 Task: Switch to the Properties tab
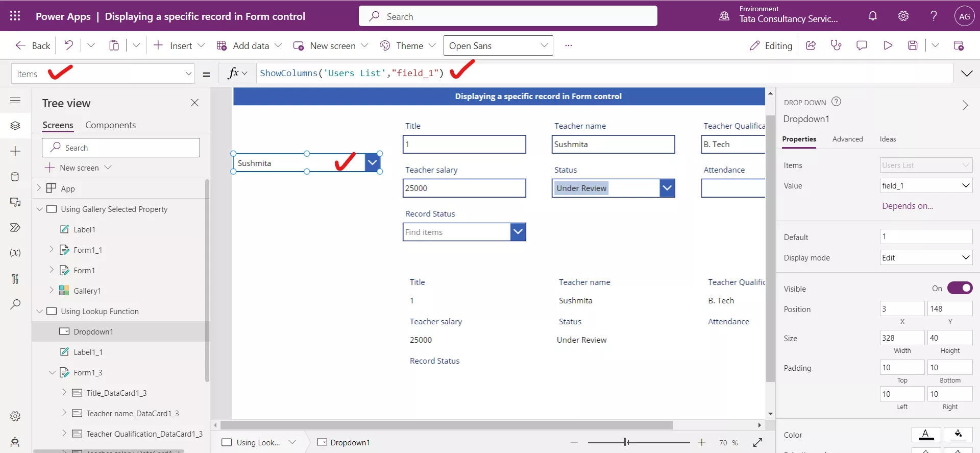click(x=799, y=139)
